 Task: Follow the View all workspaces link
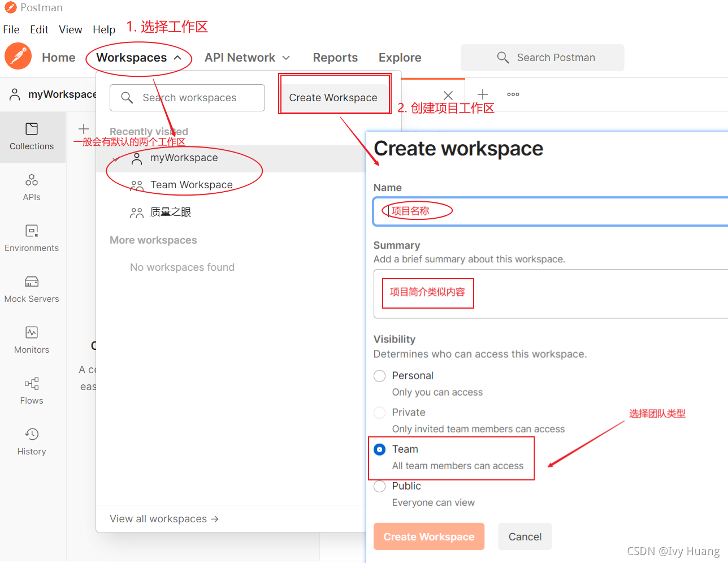tap(164, 519)
